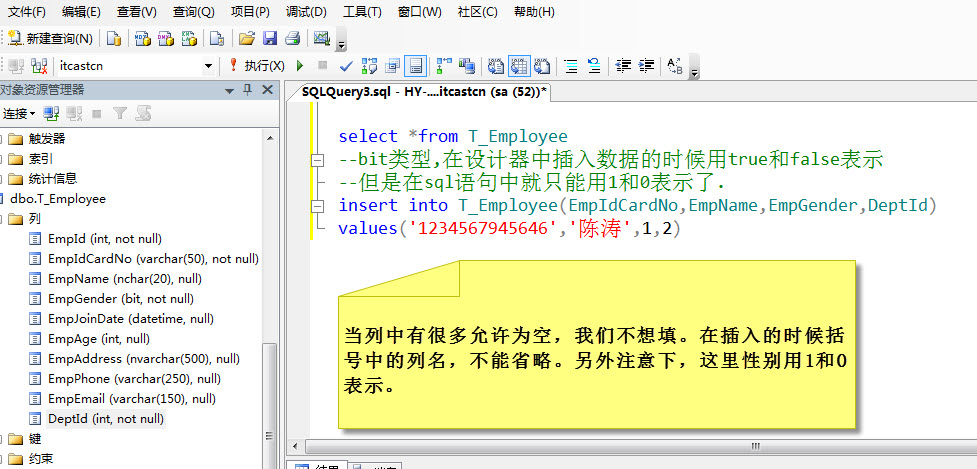977x469 pixels.
Task: Select the 列 columns folder
Action: coord(34,219)
